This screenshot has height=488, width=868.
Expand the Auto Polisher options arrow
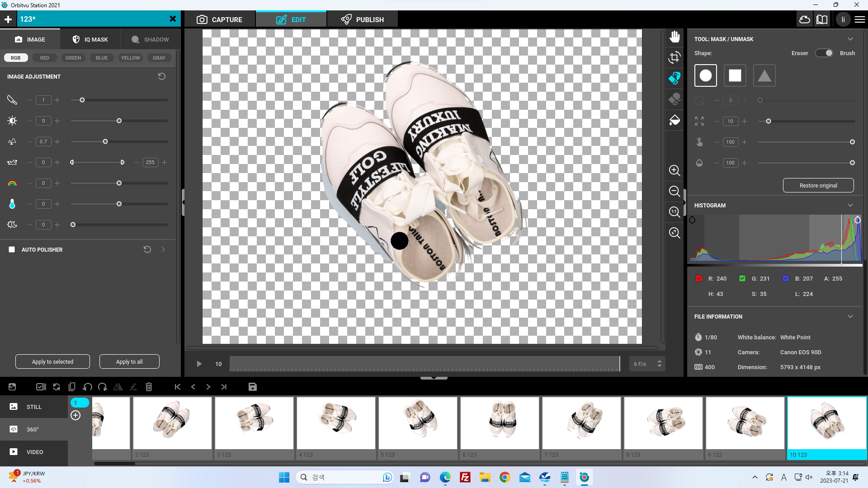(x=163, y=249)
